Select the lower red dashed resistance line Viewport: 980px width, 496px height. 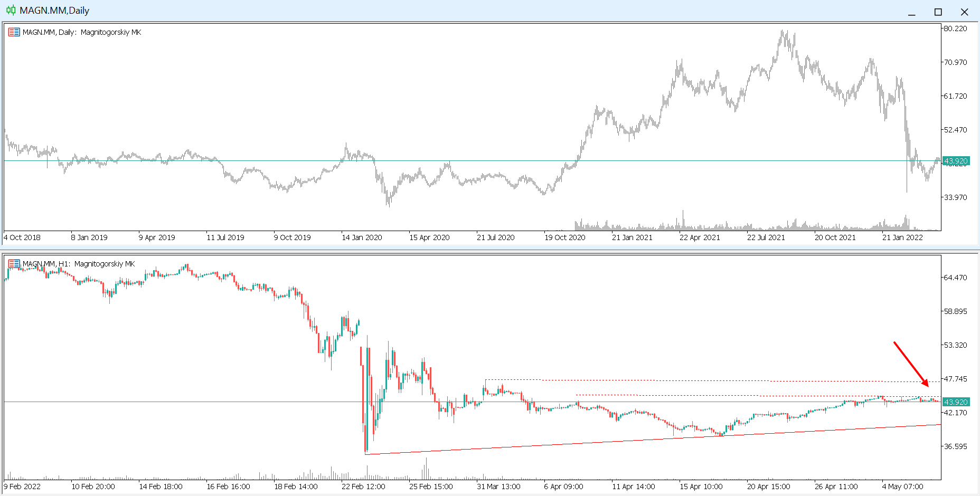(x=759, y=396)
